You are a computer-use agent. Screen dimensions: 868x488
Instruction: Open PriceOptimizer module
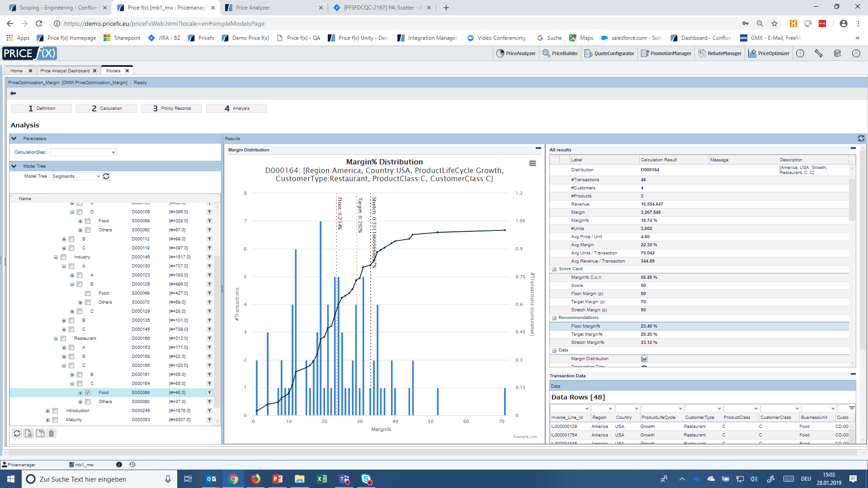(x=769, y=53)
